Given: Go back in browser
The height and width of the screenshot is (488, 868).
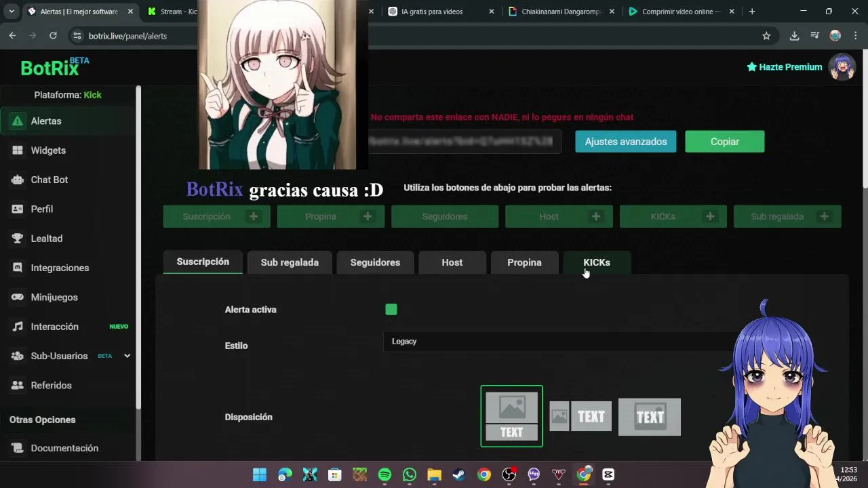Looking at the screenshot, I should (x=12, y=36).
